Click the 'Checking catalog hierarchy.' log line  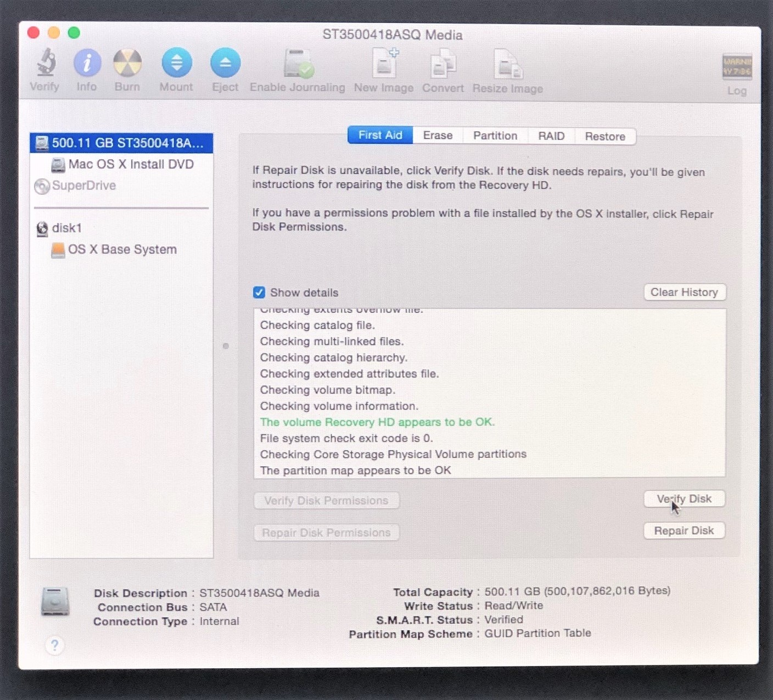333,357
